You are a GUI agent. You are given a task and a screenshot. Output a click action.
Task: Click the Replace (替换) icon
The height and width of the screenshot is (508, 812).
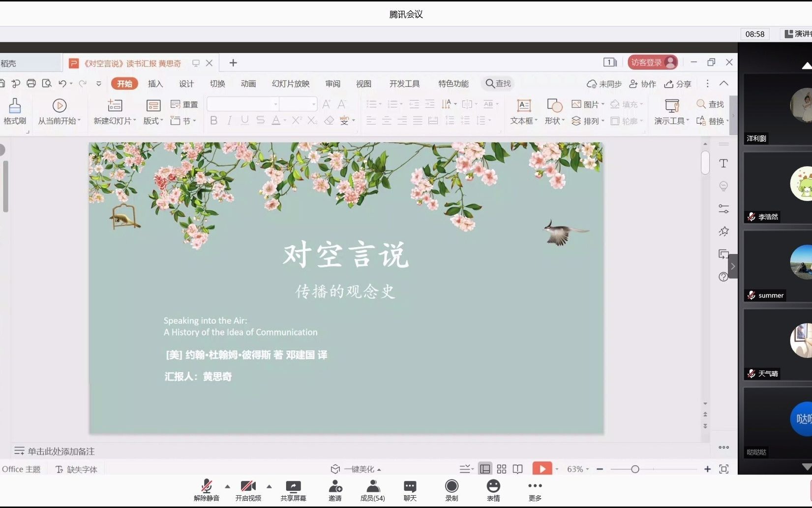pyautogui.click(x=701, y=121)
